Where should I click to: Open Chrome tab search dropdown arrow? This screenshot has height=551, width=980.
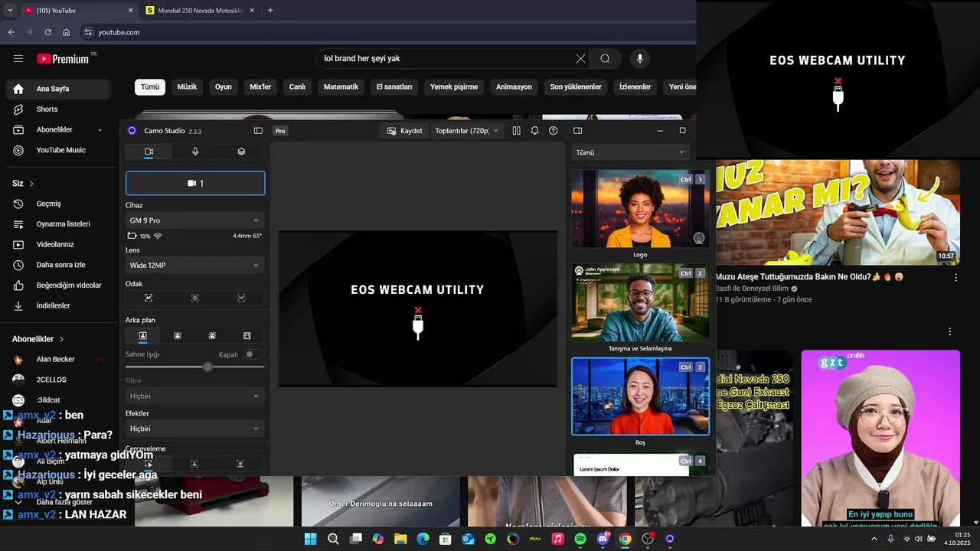9,11
